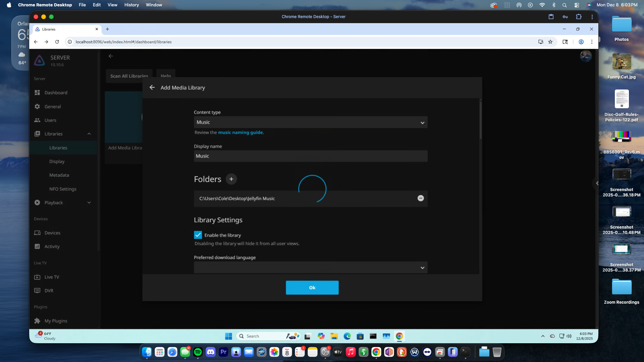Open Dashboard from the sidebar
This screenshot has width=644, height=362.
(56, 93)
